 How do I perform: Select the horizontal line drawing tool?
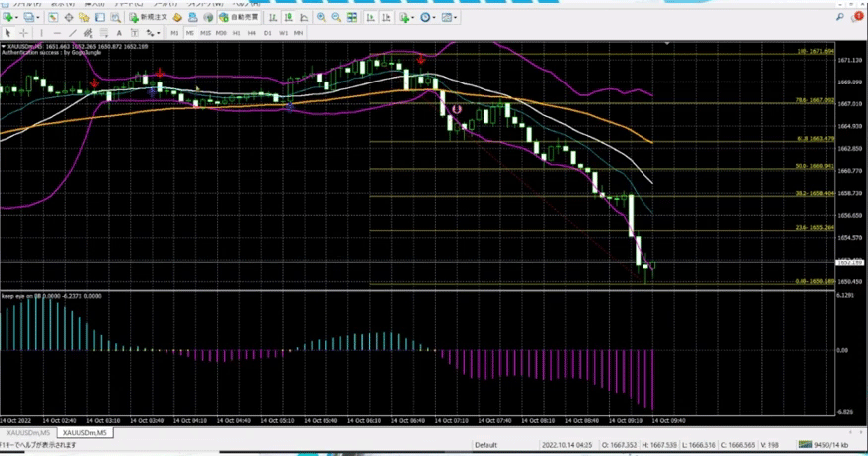pos(56,33)
